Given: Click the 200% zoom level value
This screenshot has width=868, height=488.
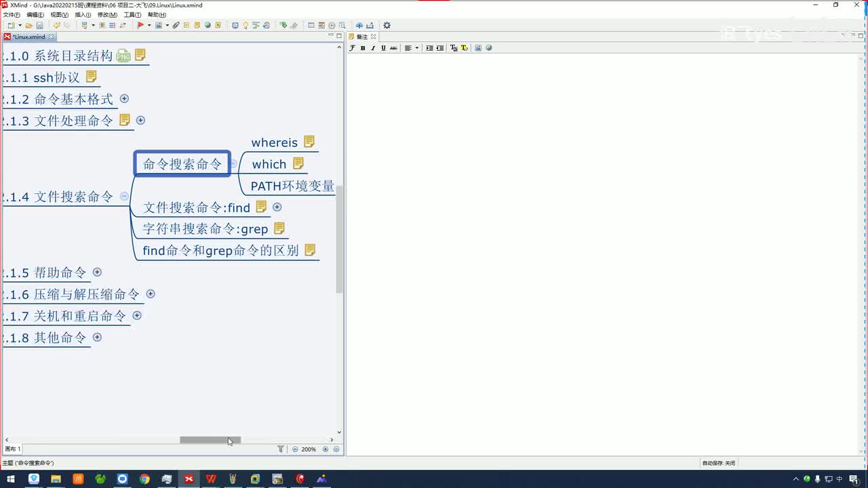Looking at the screenshot, I should pos(309,449).
